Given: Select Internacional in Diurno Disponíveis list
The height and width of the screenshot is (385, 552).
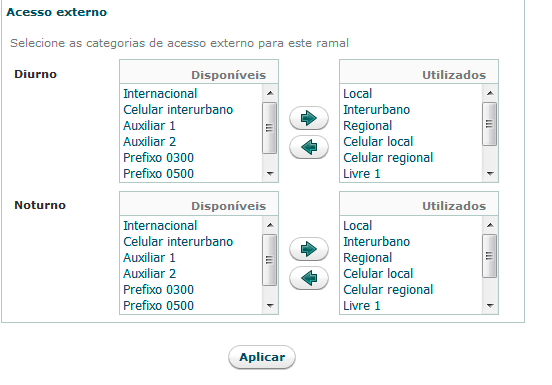Looking at the screenshot, I should [x=192, y=94].
